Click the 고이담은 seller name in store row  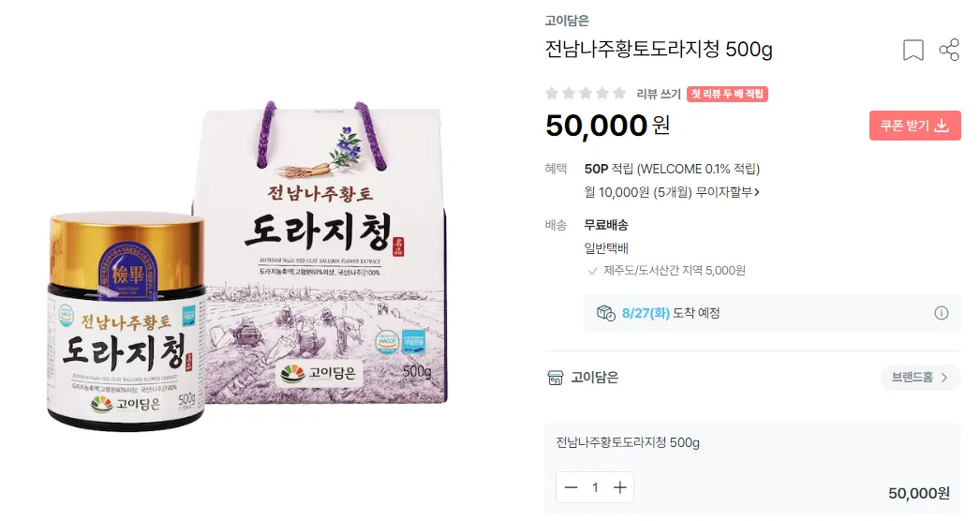pyautogui.click(x=594, y=378)
